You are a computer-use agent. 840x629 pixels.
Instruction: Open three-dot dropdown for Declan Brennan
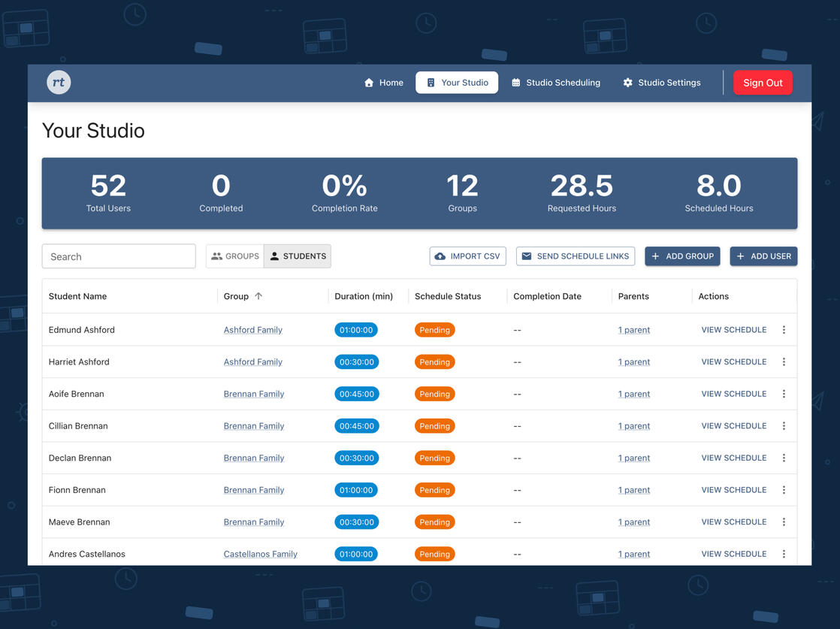point(784,458)
